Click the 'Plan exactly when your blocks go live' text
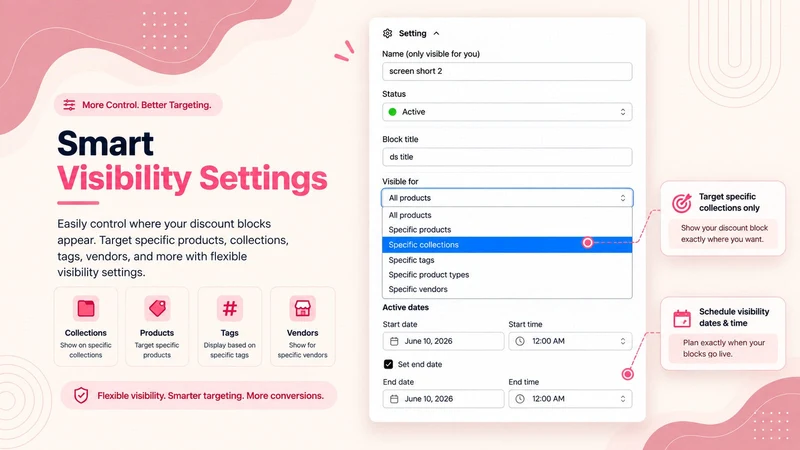The width and height of the screenshot is (800, 450). tap(723, 348)
